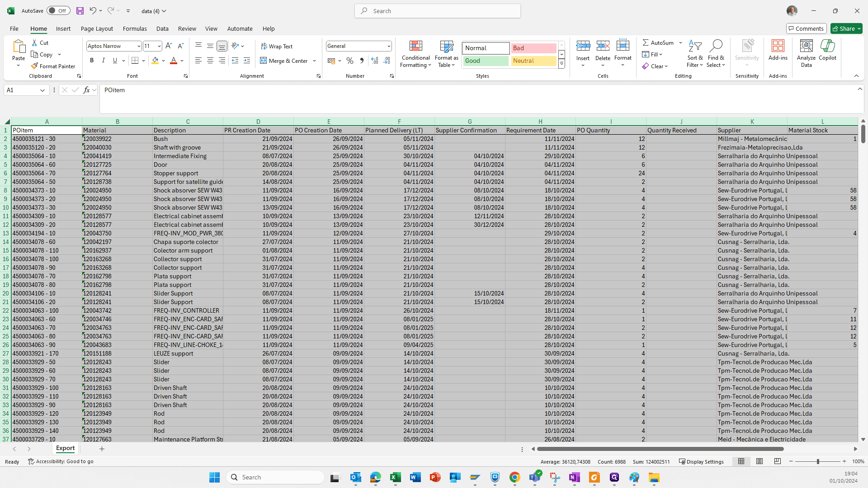Expand the font name dropdown
The width and height of the screenshot is (868, 488).
tap(139, 46)
